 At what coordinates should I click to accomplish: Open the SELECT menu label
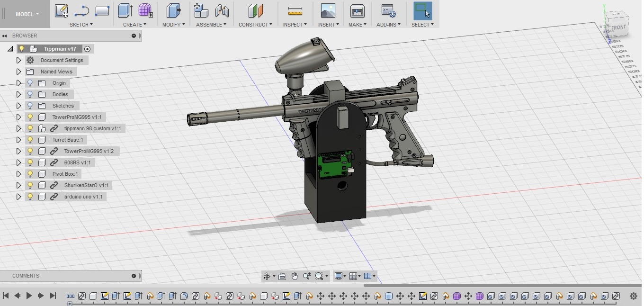(422, 25)
